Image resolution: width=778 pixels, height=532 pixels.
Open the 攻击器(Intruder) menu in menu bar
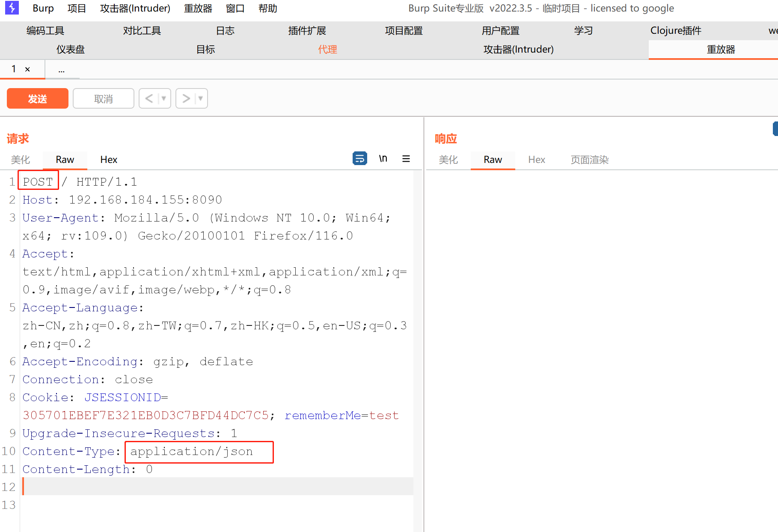(135, 8)
